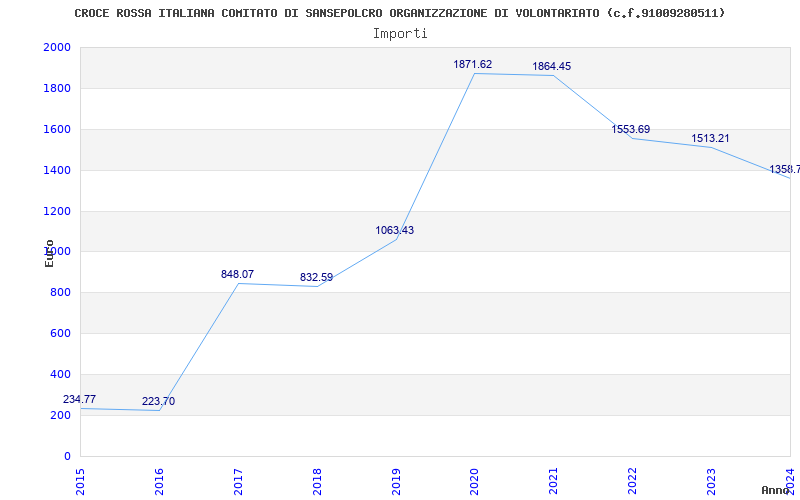Click the Croce Rossa Italiana heading text
Image resolution: width=800 pixels, height=500 pixels.
399,13
